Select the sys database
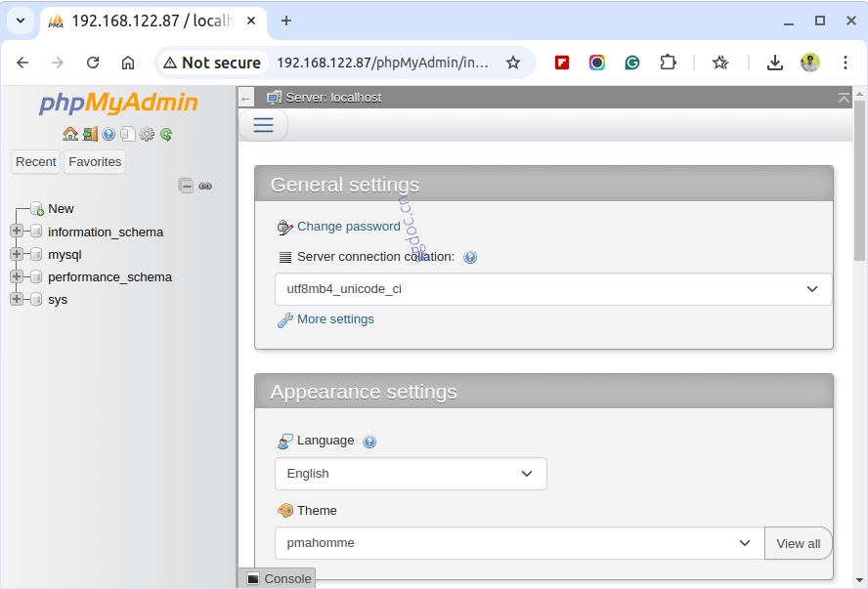Viewport: 868px width, 589px height. [x=58, y=300]
